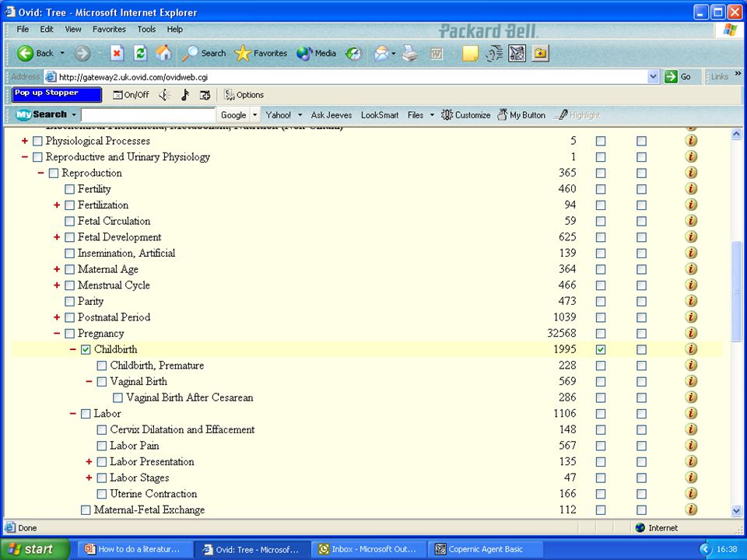Open the Search magnifier toolbar button
This screenshot has height=560, width=747.
click(x=203, y=54)
